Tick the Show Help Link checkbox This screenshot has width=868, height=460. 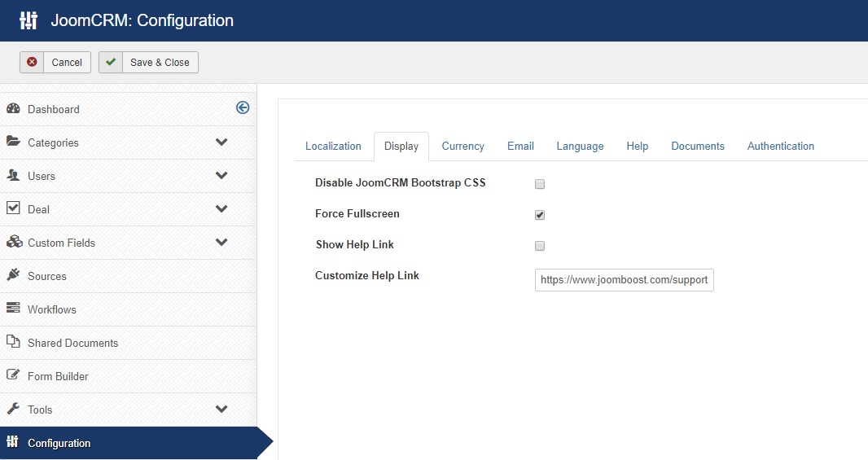(540, 246)
